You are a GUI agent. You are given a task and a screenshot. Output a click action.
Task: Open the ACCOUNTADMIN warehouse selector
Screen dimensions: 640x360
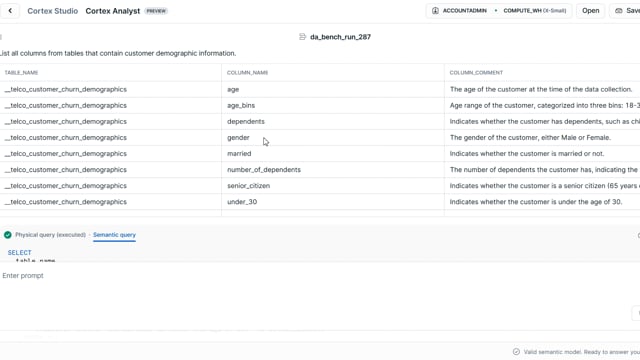(499, 11)
